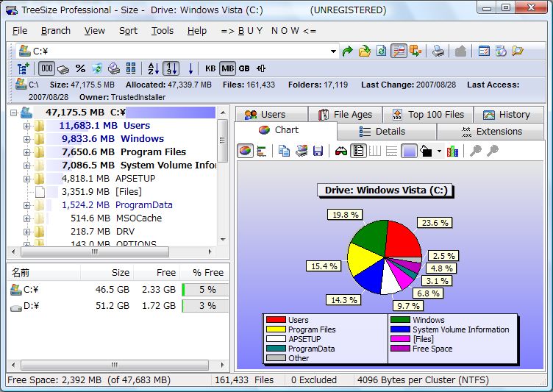Save the chart with floppy disk icon
Image resolution: width=553 pixels, height=392 pixels.
(x=318, y=151)
